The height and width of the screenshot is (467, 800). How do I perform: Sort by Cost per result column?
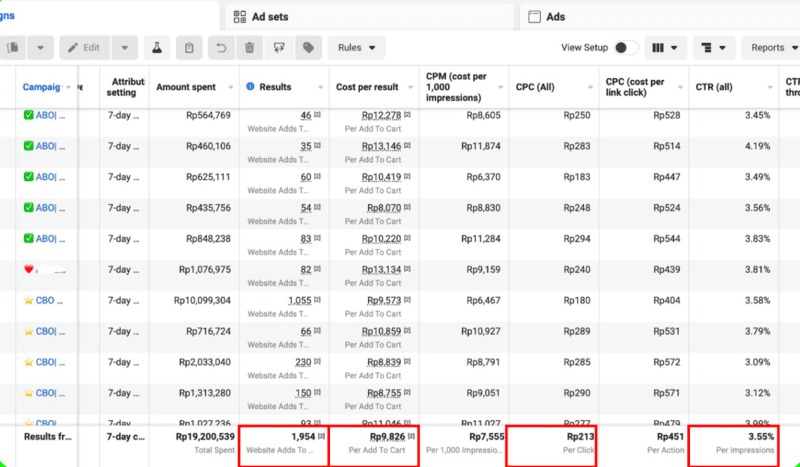(367, 87)
